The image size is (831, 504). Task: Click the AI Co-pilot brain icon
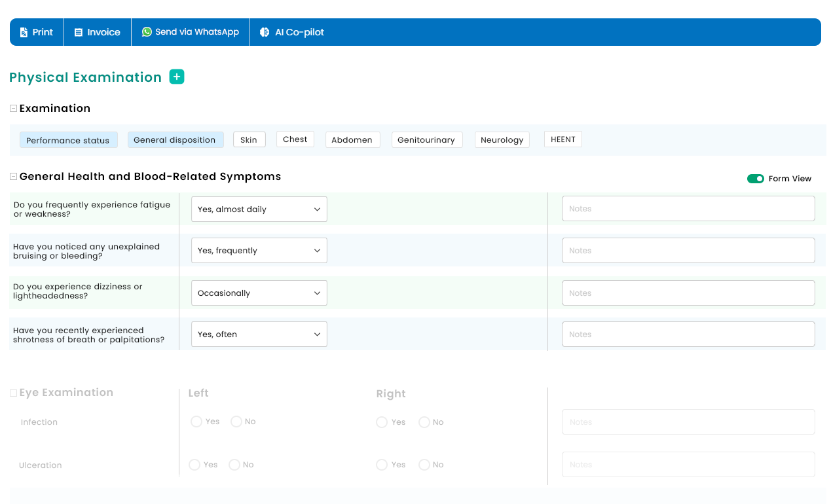(x=265, y=32)
